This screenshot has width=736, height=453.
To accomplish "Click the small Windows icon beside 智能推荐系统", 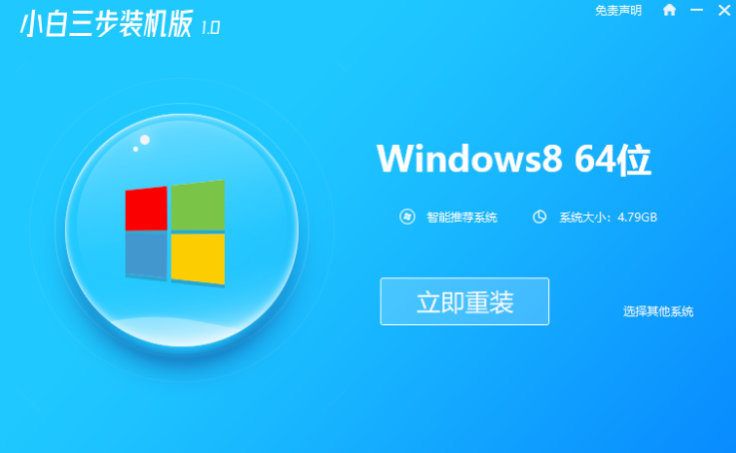I will [407, 217].
